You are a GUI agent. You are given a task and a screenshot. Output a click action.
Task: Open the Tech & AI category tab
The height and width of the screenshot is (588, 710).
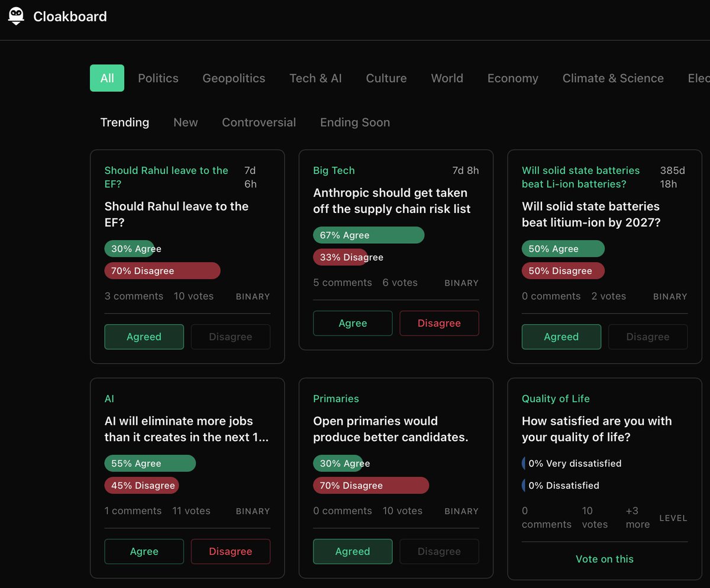(x=315, y=78)
